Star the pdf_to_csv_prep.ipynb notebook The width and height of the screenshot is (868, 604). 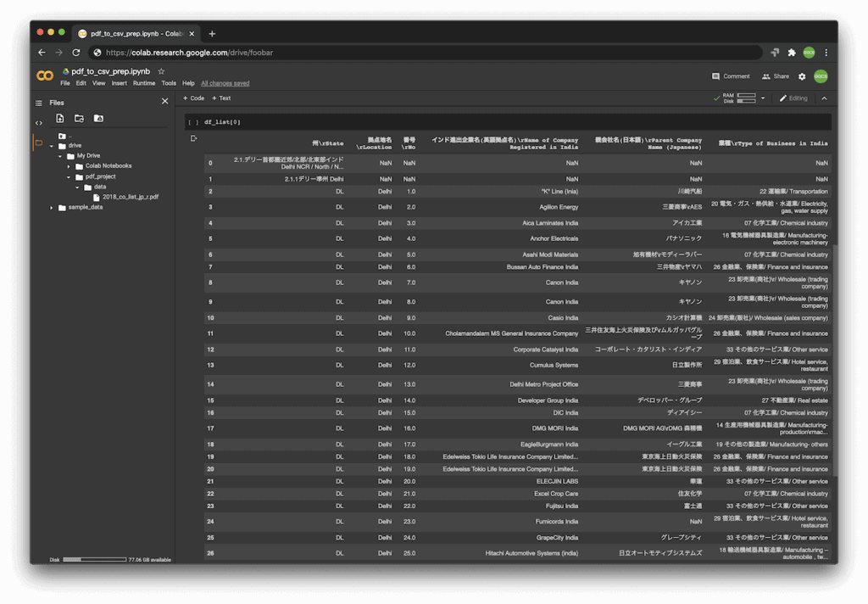(161, 71)
